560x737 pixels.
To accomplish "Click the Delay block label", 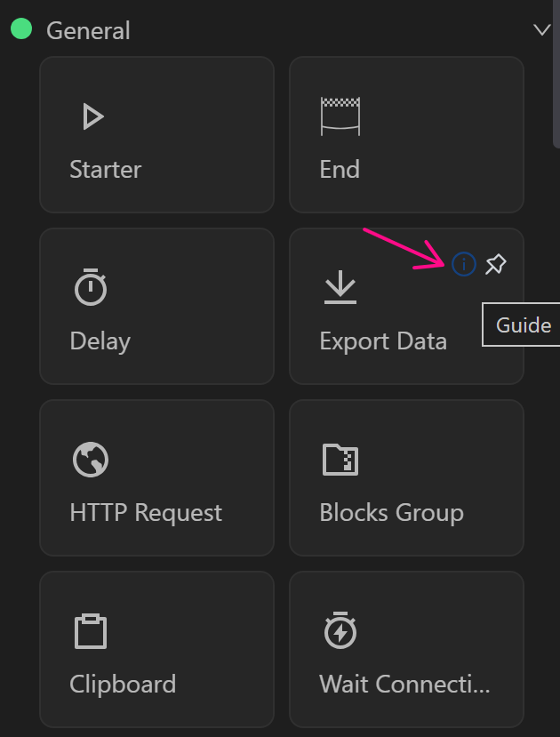I will coord(100,340).
